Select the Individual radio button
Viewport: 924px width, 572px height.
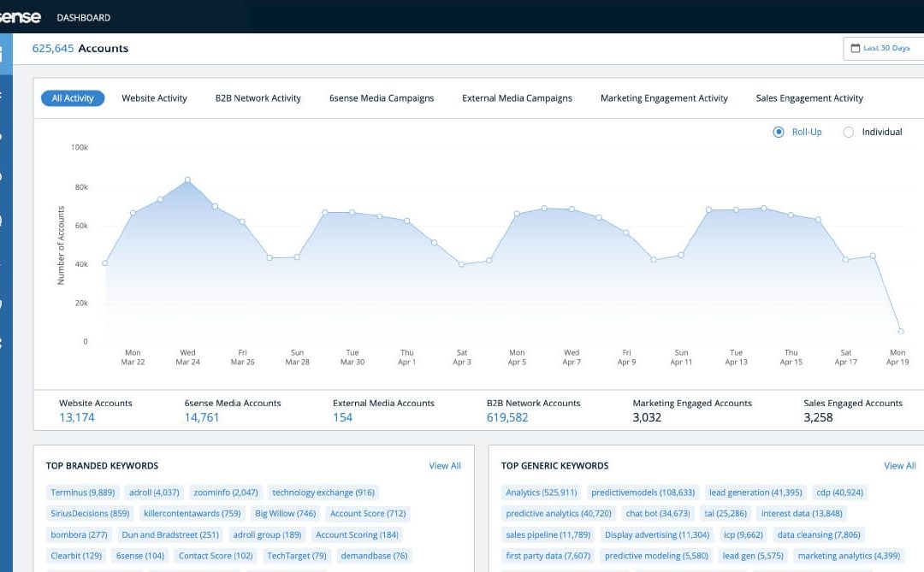coord(849,132)
